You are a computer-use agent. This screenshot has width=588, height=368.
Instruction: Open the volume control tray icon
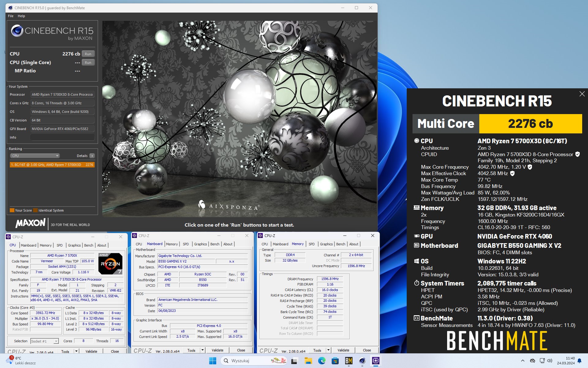(550, 361)
